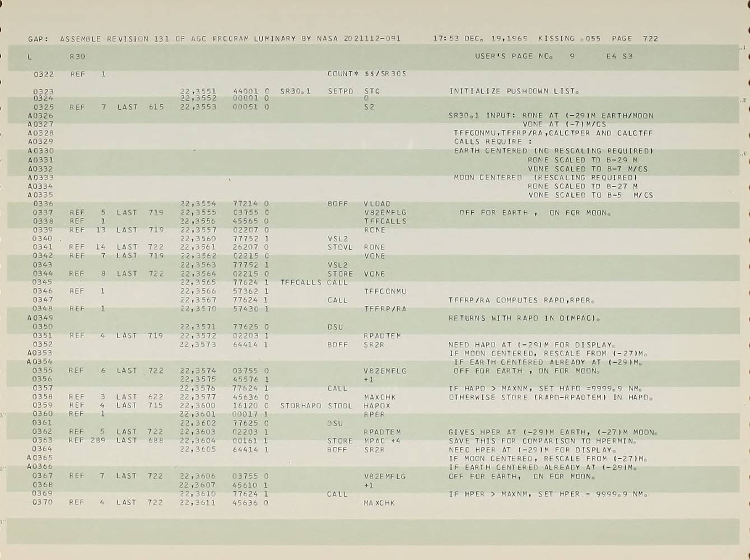Select comment 'SAVE THIS FOR COMPARISON TO HPERMIN.'
The height and width of the screenshot is (560, 750).
(543, 441)
